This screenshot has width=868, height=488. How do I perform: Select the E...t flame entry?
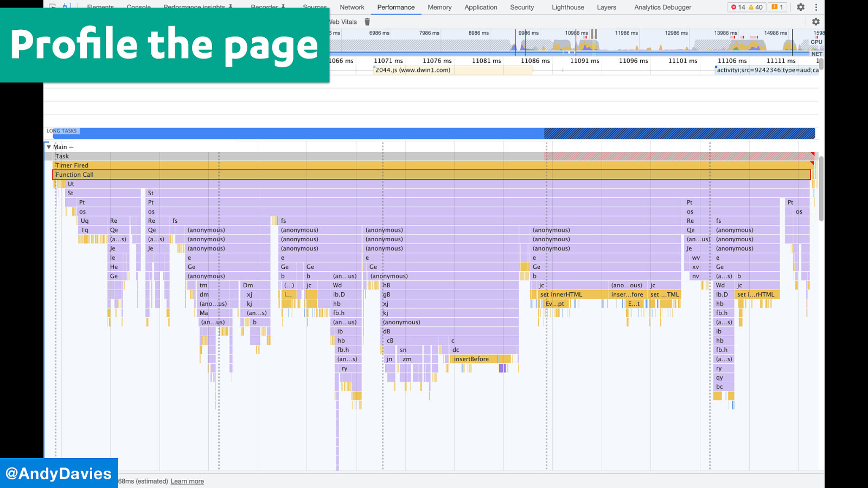(634, 304)
